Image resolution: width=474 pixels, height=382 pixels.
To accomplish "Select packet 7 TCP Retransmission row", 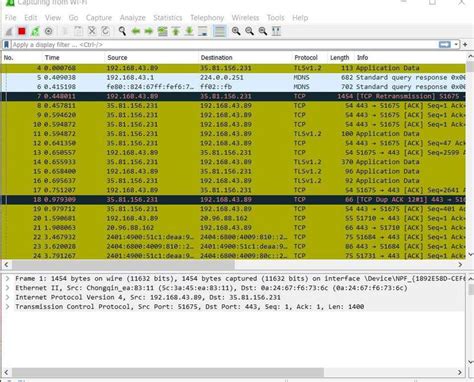I will [233, 96].
